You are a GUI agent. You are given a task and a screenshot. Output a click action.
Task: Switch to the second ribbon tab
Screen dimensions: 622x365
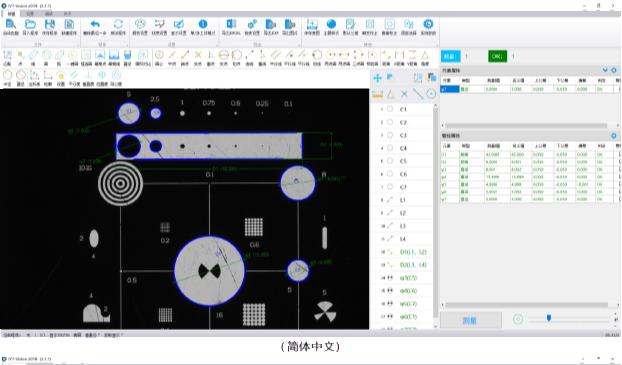[30, 14]
